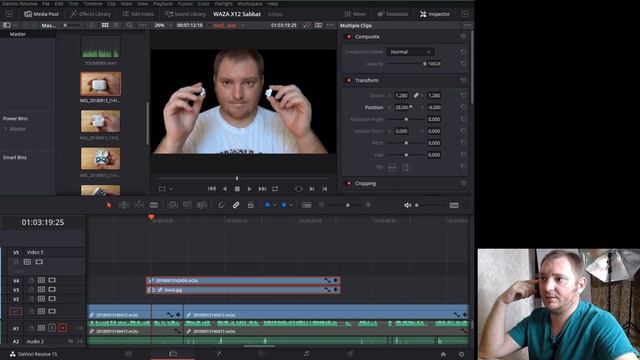The image size is (640, 360).
Task: Click the blue Flag icon
Action: [267, 205]
